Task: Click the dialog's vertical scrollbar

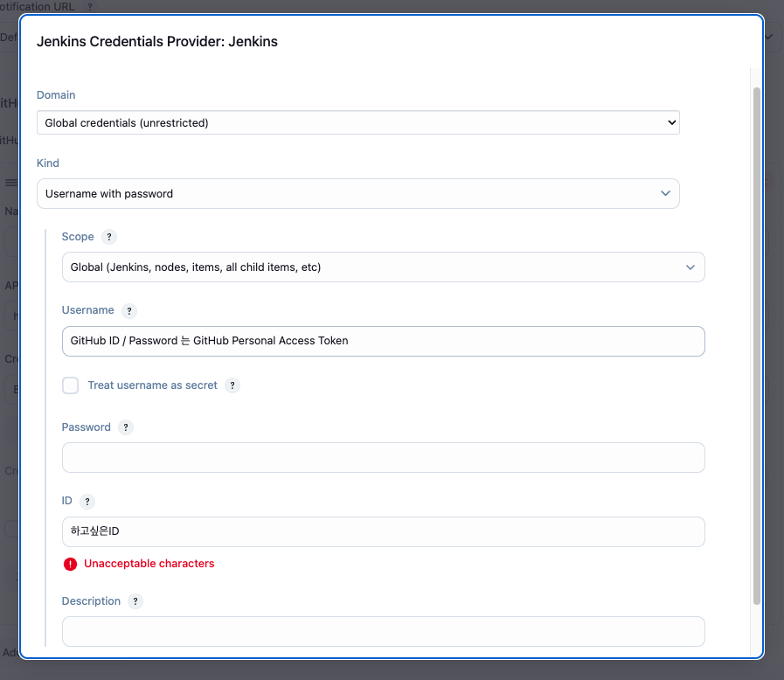Action: coord(757,346)
